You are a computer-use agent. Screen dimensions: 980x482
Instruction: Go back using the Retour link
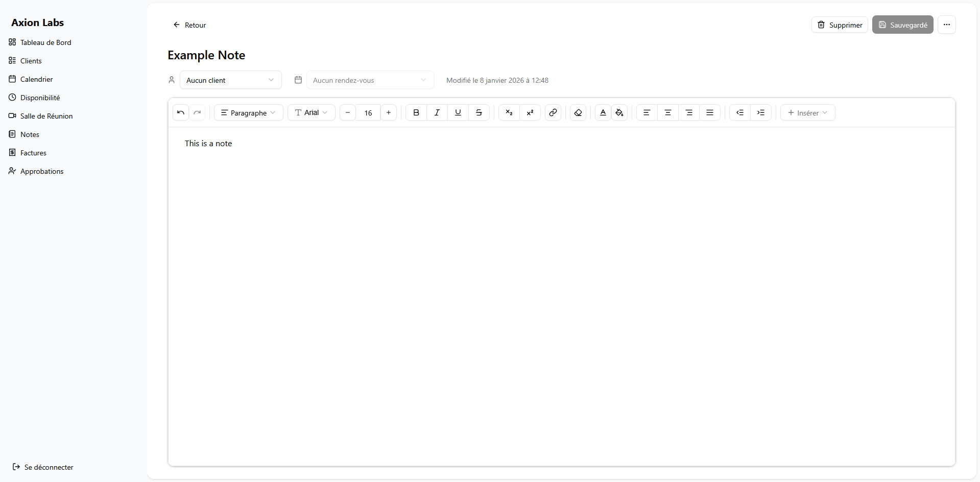pyautogui.click(x=189, y=25)
